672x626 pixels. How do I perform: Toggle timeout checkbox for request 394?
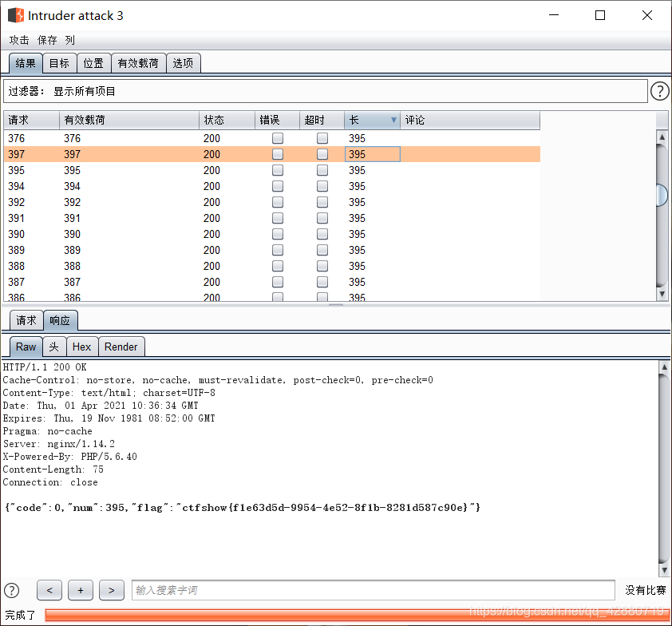point(322,186)
